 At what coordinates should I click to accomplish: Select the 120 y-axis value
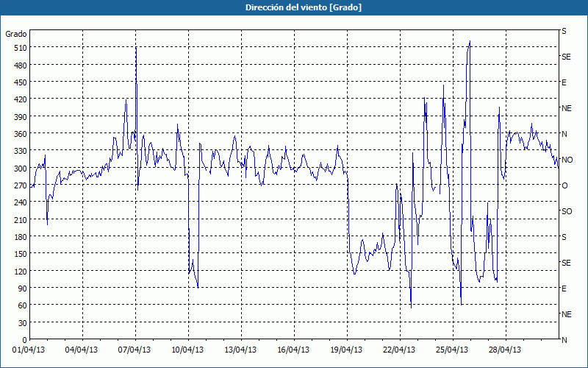click(21, 271)
